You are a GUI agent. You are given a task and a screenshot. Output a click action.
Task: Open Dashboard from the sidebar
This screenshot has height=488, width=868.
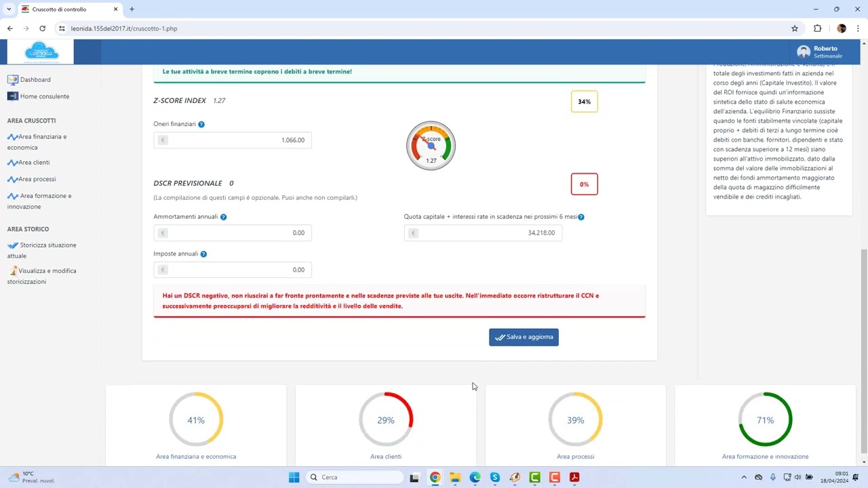point(35,79)
